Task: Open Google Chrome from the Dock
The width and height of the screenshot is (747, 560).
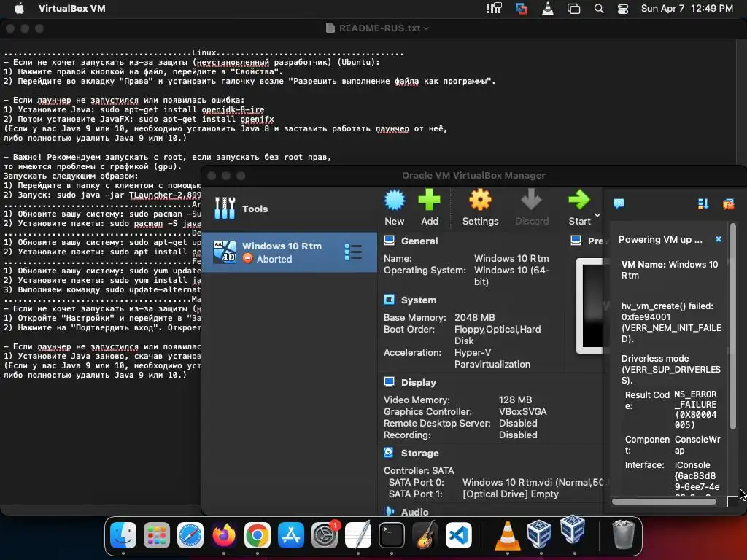Action: (258, 535)
